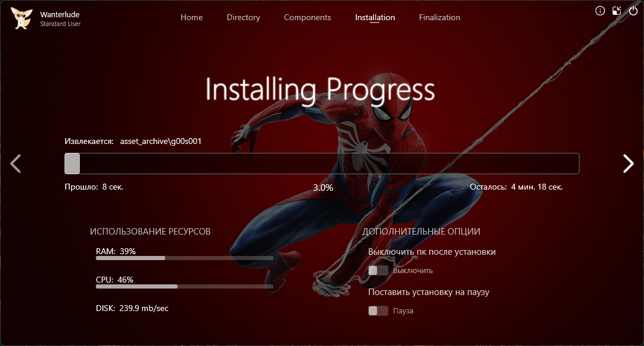Click the Installation tab

375,17
